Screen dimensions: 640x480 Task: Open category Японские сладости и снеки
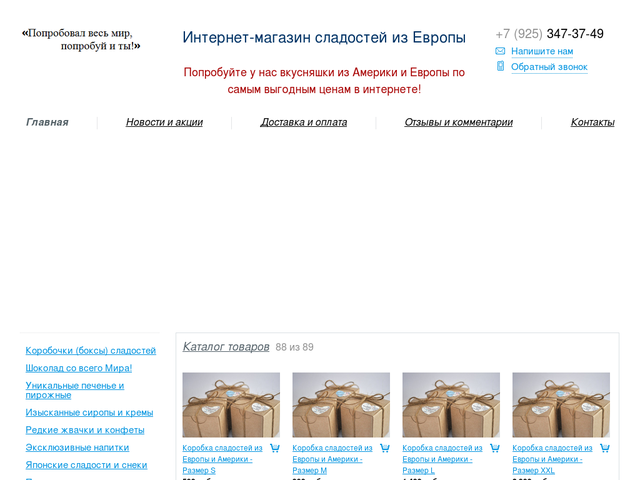[86, 465]
